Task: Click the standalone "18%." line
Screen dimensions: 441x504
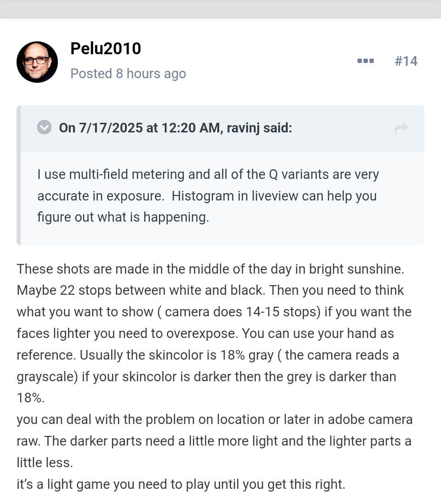Action: [x=31, y=398]
